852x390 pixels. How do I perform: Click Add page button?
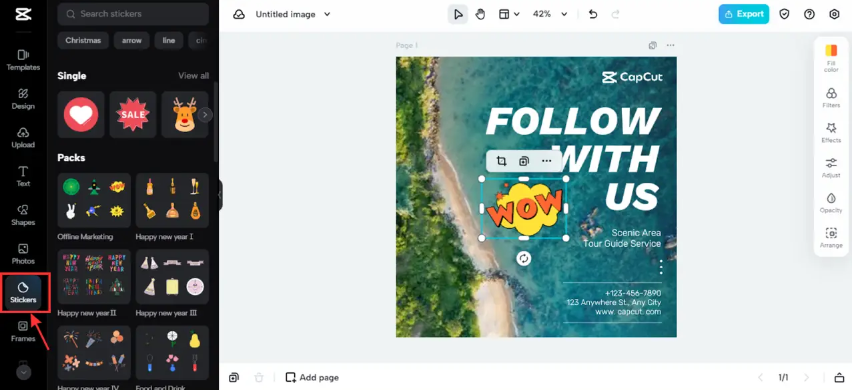click(x=312, y=378)
